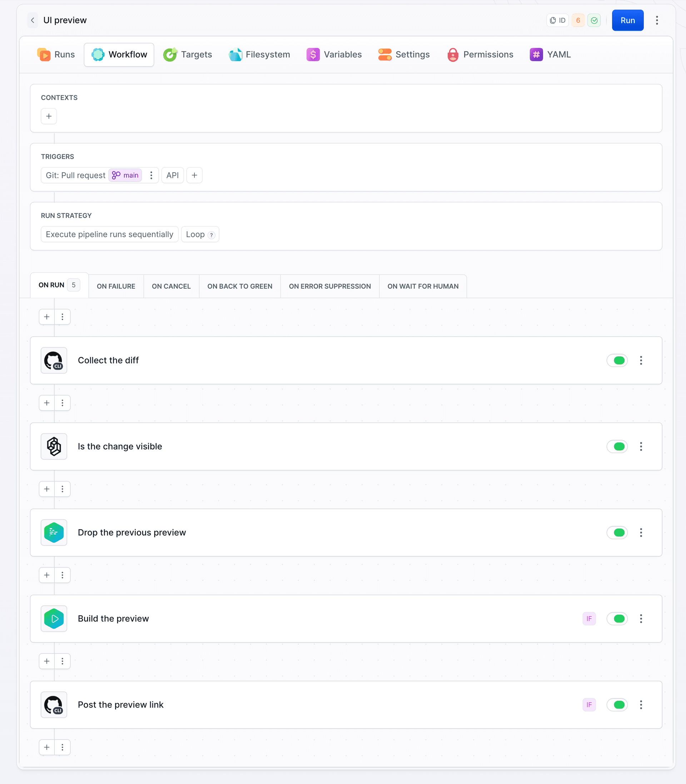Open the Is the change visible three-dot menu

[x=641, y=446]
